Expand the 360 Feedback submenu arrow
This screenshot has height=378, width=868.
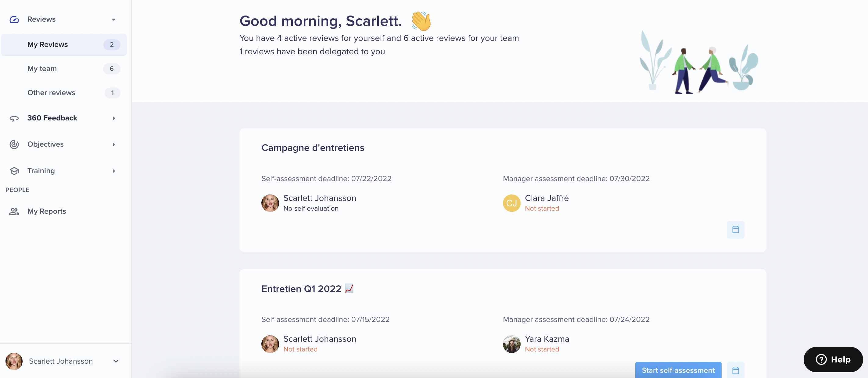114,118
